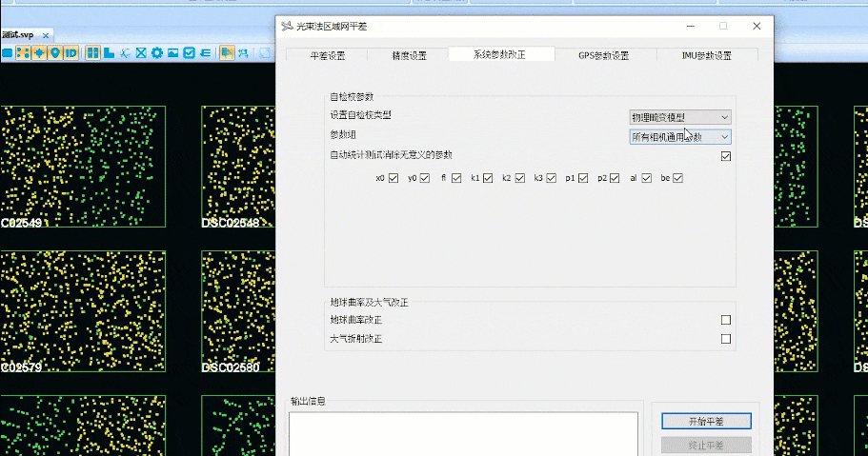The height and width of the screenshot is (456, 868).
Task: Click the location pin toolbar icon
Action: [x=55, y=52]
